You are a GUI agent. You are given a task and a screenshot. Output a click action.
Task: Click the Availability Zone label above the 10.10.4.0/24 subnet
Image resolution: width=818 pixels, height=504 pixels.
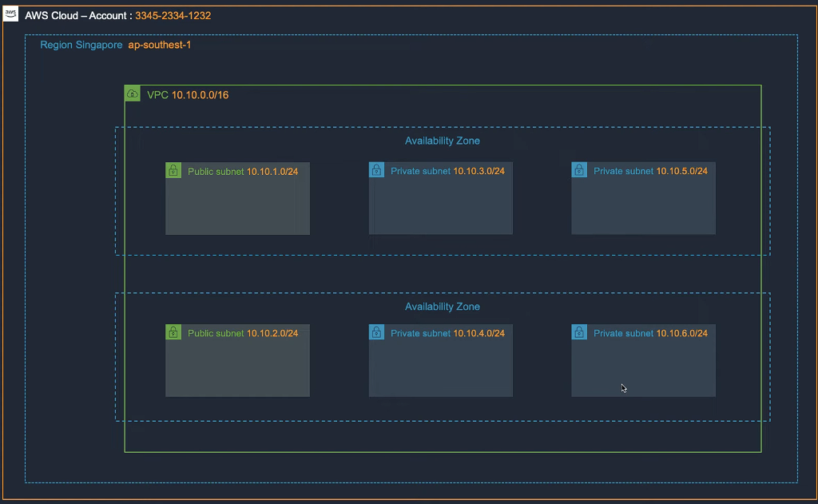click(x=442, y=307)
